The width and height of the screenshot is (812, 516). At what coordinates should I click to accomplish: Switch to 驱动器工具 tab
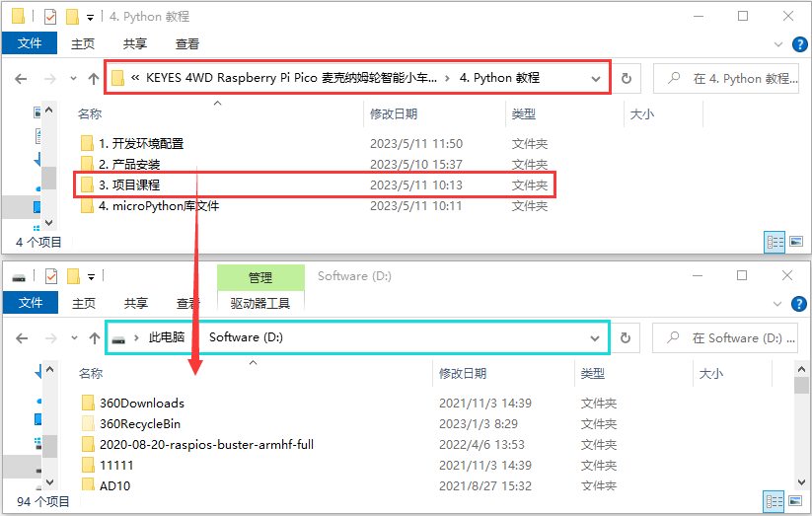point(259,304)
